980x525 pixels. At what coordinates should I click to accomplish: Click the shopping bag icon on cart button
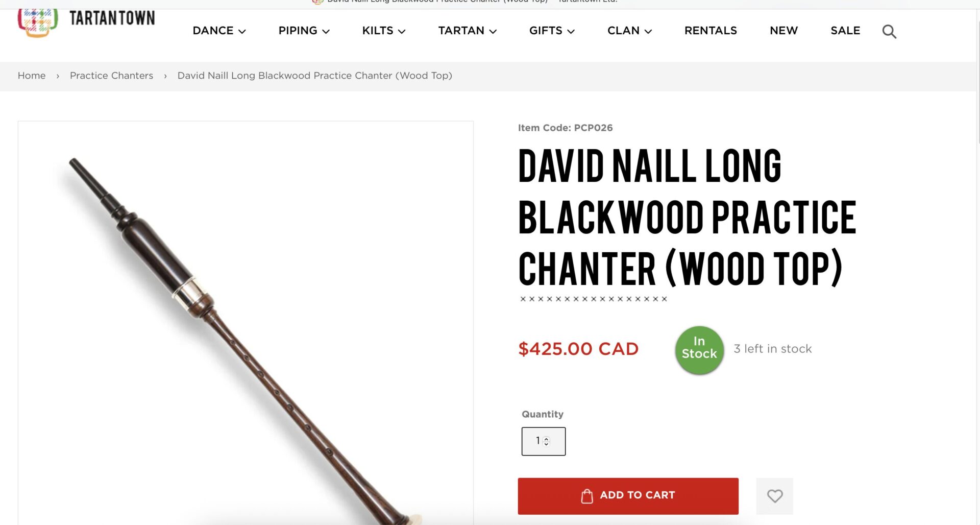tap(587, 496)
